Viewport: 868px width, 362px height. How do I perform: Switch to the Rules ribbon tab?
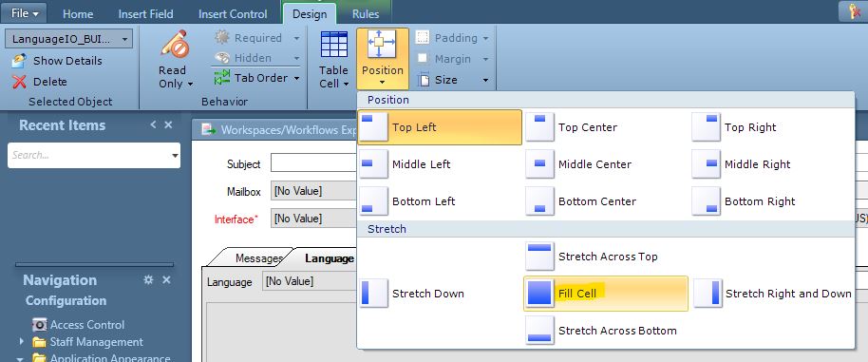(366, 14)
